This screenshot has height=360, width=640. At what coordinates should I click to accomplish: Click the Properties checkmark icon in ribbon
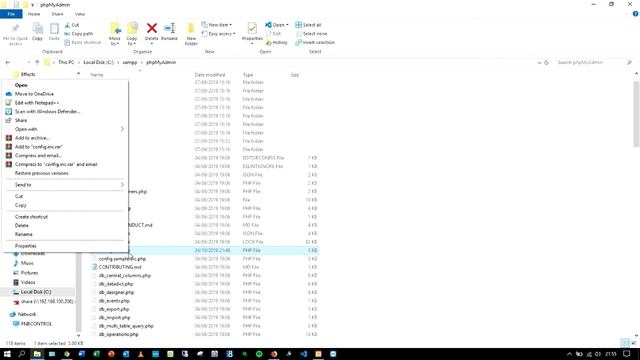tap(252, 29)
